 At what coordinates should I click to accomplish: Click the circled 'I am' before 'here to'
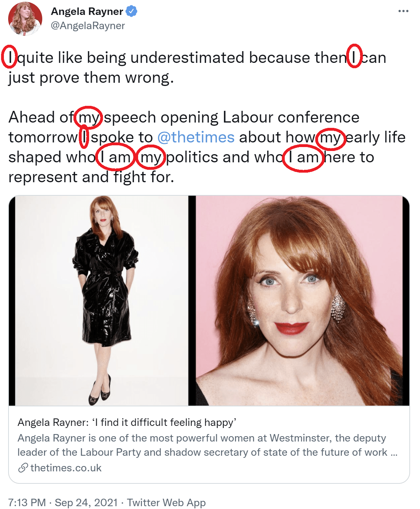(x=304, y=157)
